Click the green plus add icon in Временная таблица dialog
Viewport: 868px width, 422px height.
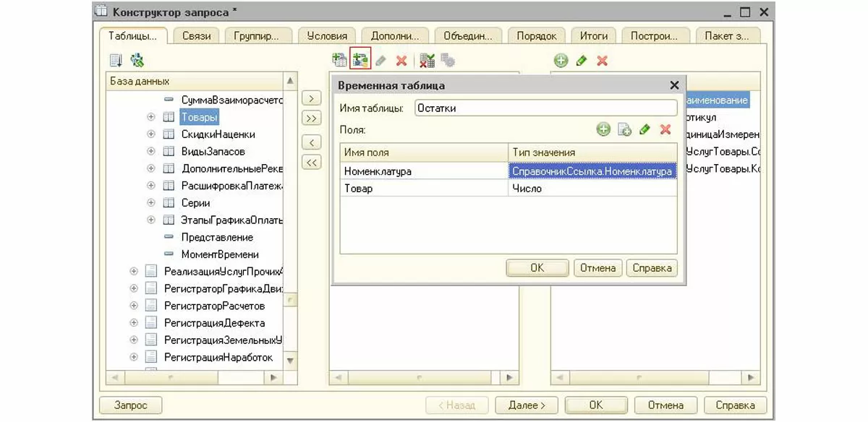(x=603, y=129)
